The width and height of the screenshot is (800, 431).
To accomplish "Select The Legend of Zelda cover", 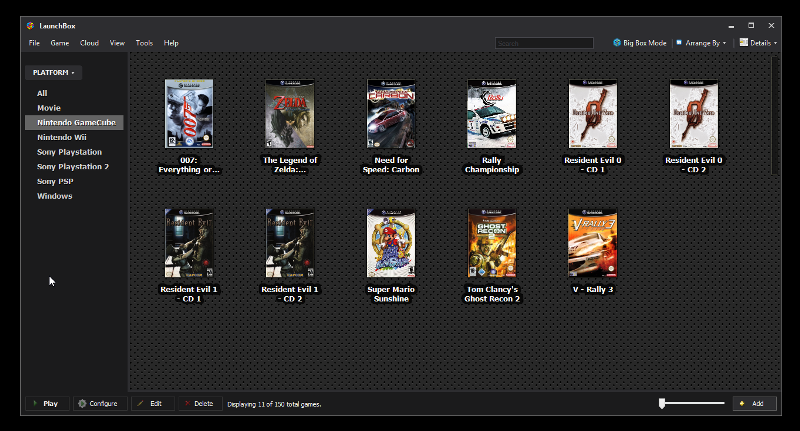I will click(x=290, y=114).
